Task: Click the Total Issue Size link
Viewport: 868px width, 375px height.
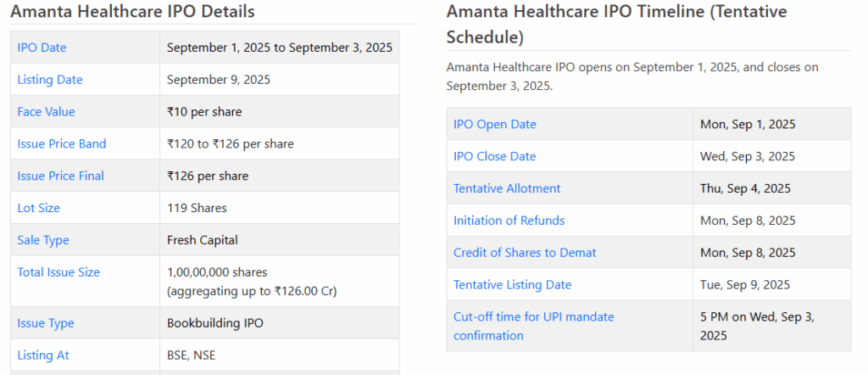Action: [x=58, y=272]
